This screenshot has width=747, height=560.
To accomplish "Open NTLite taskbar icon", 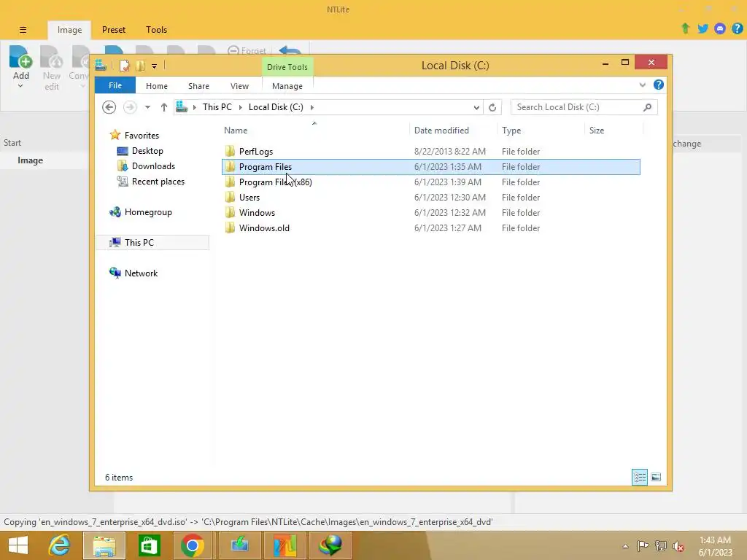I will [x=285, y=545].
